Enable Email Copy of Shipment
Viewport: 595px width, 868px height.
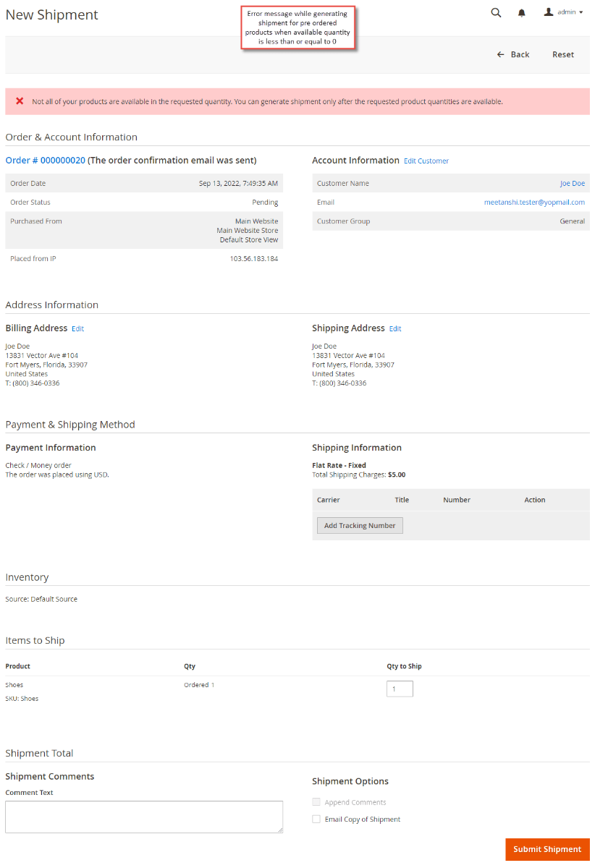(316, 818)
